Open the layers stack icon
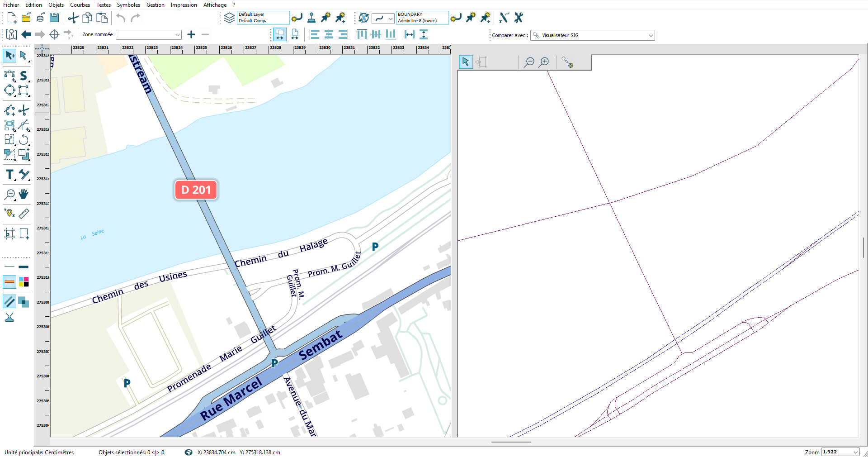Screen dimensions: 868x457 pos(229,18)
